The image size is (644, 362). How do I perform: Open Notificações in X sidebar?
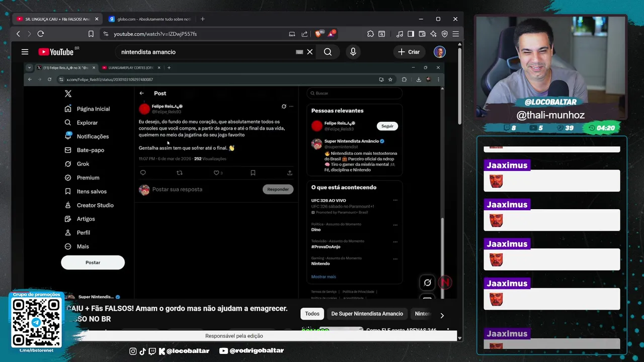[87, 136]
